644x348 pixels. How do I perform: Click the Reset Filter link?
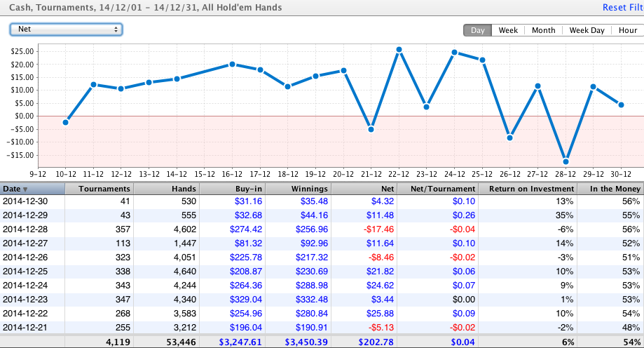pyautogui.click(x=622, y=7)
